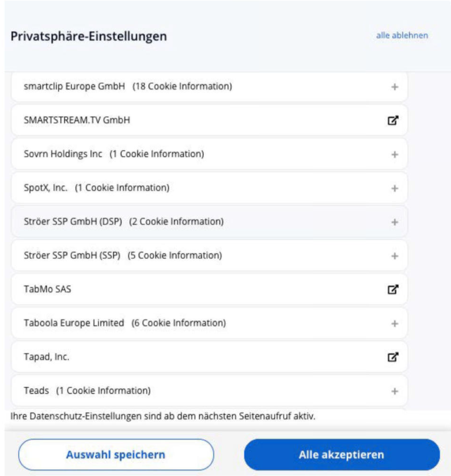Expand smartclip Europe GmbH cookie details
451x476 pixels.
pyautogui.click(x=395, y=87)
